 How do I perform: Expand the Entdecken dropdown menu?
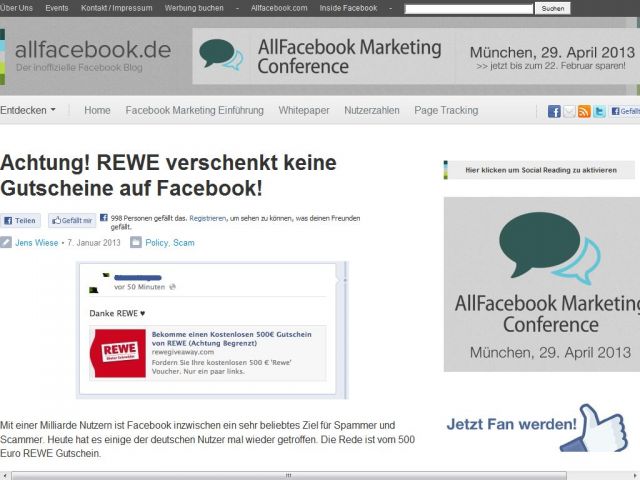28,110
